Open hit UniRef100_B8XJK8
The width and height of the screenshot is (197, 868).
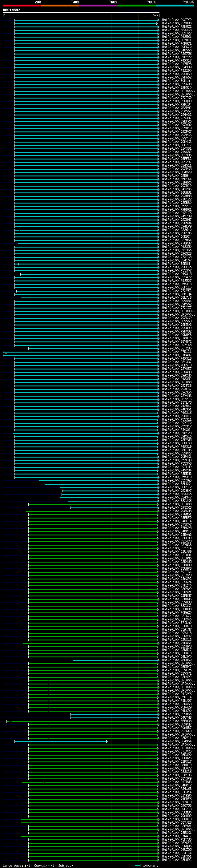pyautogui.click(x=176, y=30)
